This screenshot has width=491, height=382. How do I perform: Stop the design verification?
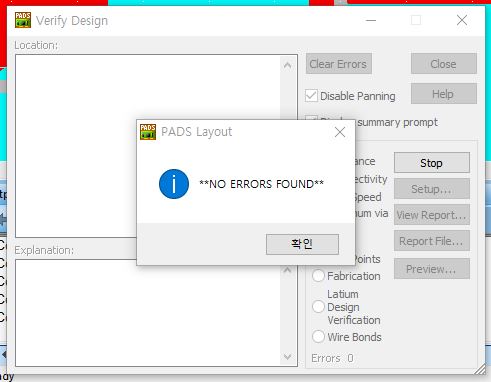(432, 163)
